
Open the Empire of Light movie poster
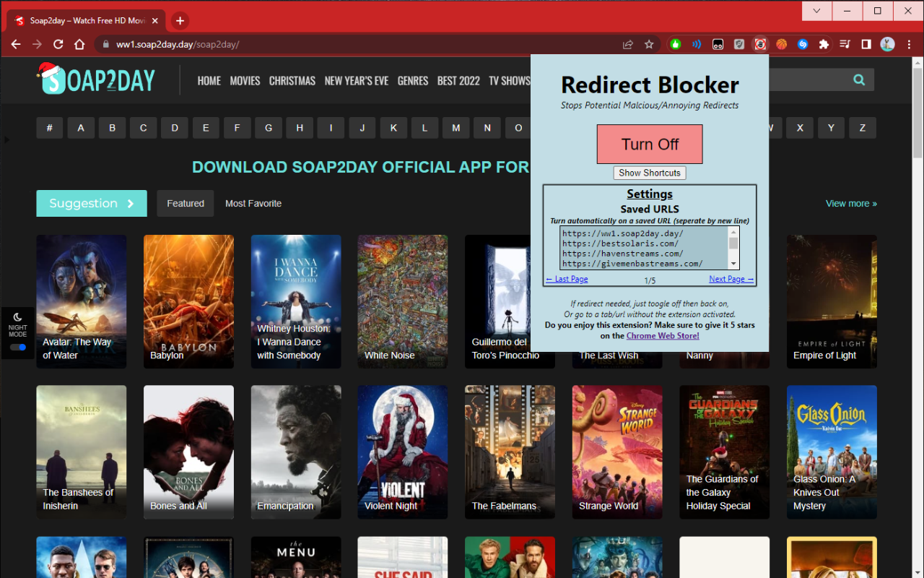point(832,301)
